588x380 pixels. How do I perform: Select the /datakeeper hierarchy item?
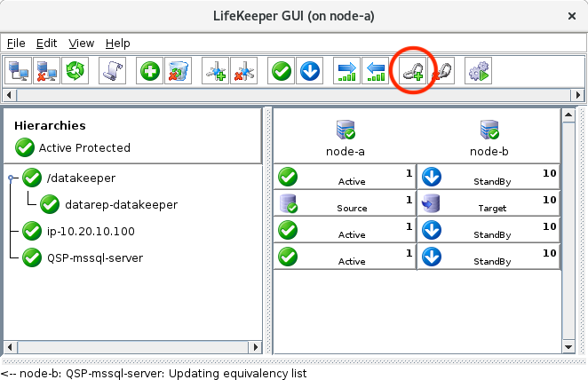click(x=82, y=178)
